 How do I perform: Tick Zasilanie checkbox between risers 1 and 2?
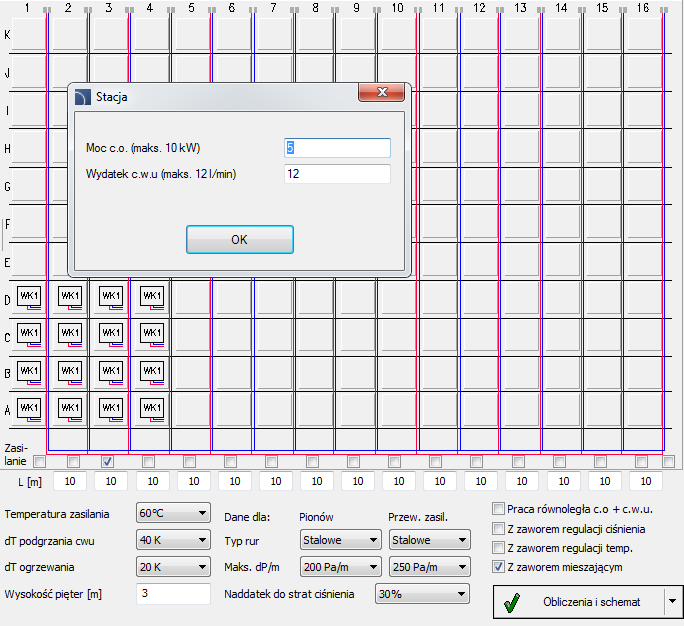(x=73, y=461)
